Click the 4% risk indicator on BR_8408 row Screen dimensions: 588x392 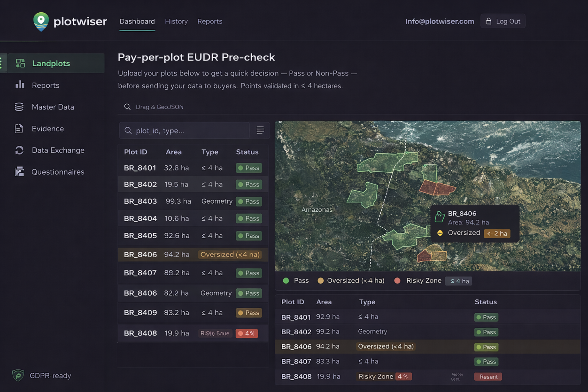(247, 333)
